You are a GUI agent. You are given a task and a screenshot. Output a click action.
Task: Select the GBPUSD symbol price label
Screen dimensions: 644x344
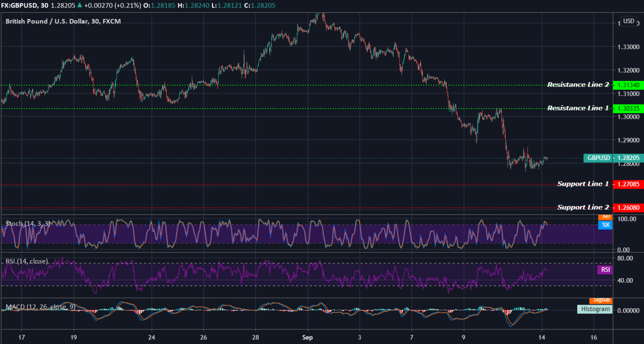tap(598, 158)
